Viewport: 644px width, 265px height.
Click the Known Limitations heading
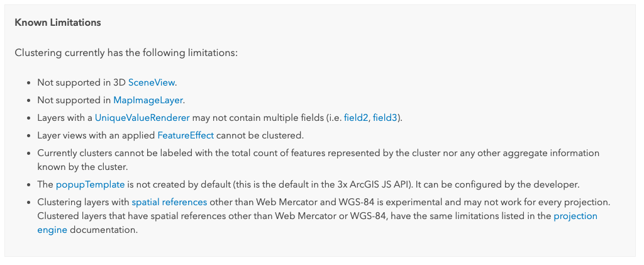(x=58, y=23)
